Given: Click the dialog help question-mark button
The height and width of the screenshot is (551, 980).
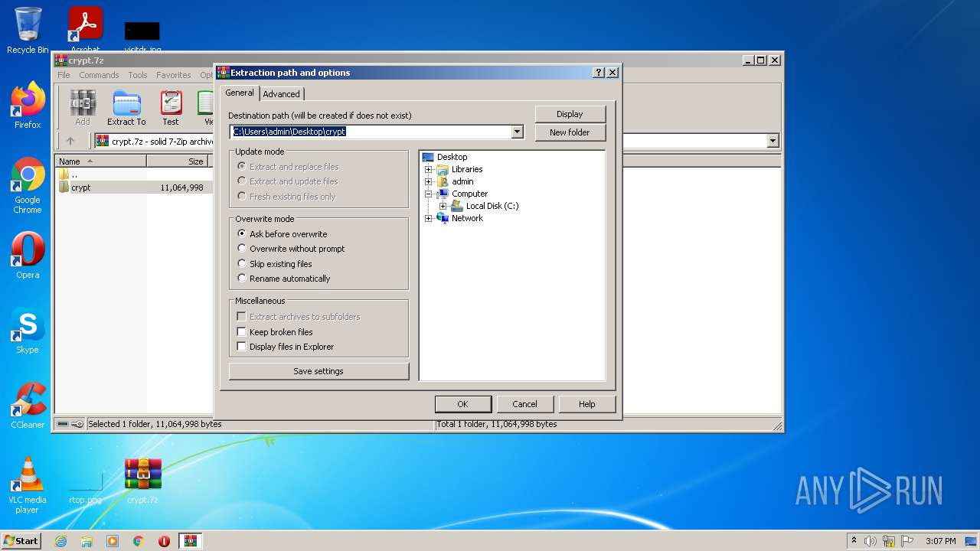Looking at the screenshot, I should point(599,73).
